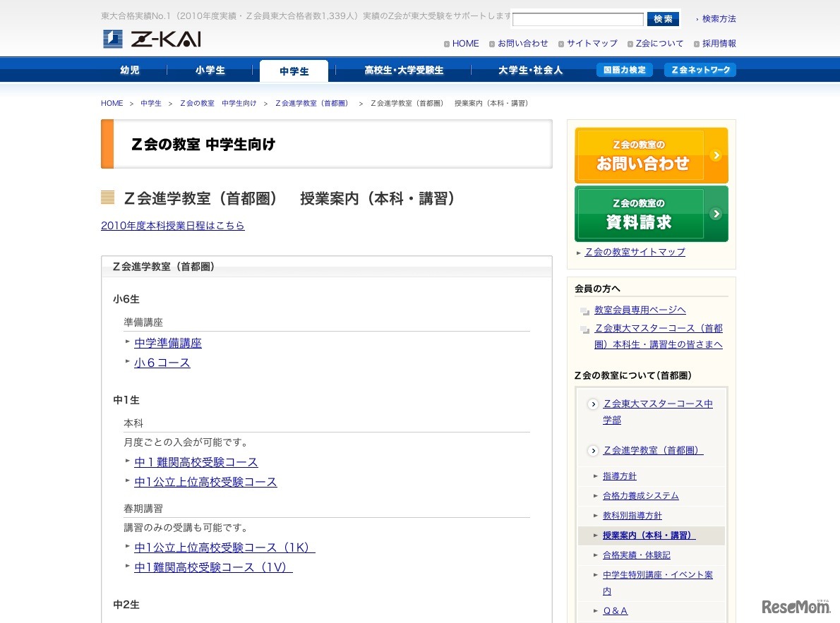Click the 中学生向け breadcrumb link
The height and width of the screenshot is (623, 840).
click(239, 103)
